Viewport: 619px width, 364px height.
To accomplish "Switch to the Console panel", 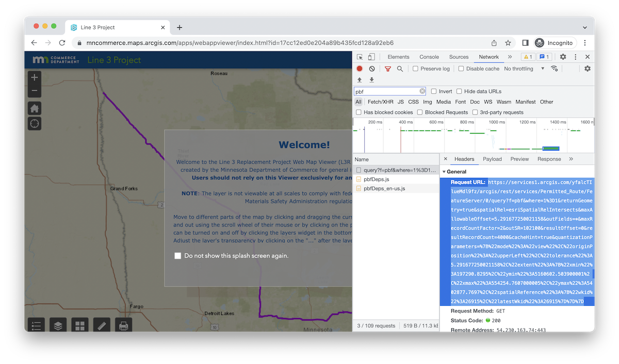I will [x=429, y=57].
